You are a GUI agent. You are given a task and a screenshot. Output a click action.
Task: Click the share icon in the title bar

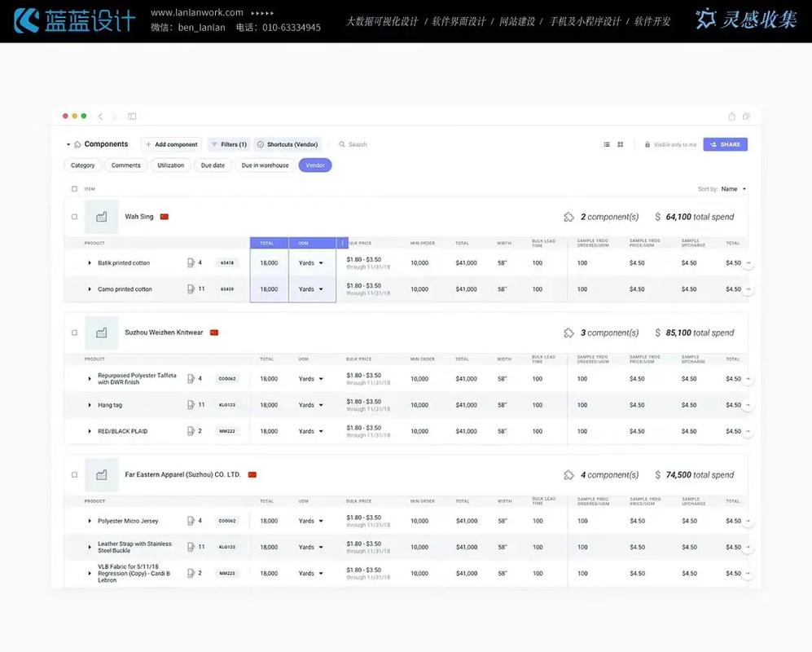pos(731,117)
